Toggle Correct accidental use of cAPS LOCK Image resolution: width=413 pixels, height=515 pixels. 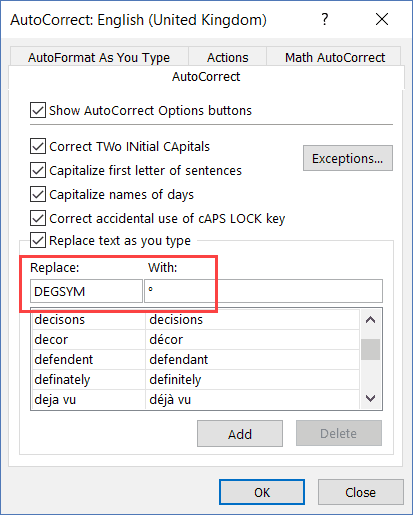coord(38,218)
